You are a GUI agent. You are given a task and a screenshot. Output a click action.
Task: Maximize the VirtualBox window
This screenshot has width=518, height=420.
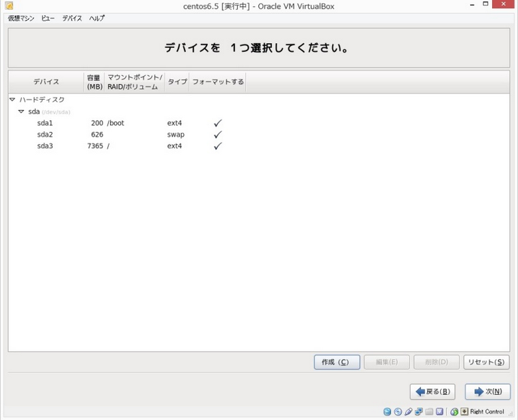tap(485, 4)
